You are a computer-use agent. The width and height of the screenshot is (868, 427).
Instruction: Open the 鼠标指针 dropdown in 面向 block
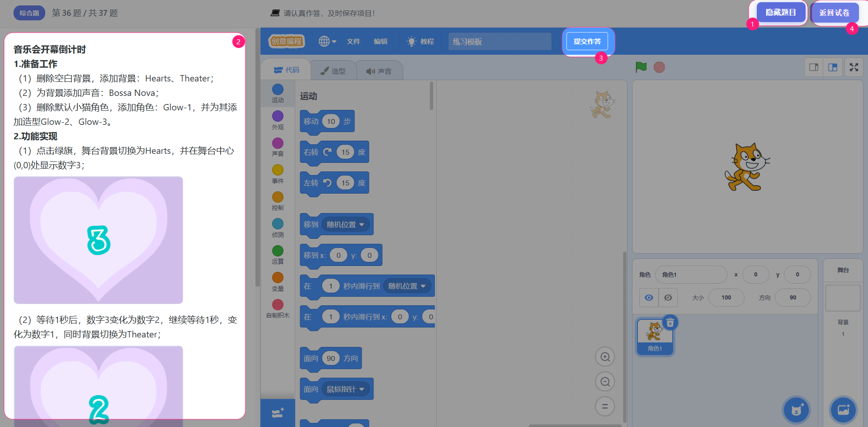pyautogui.click(x=346, y=389)
